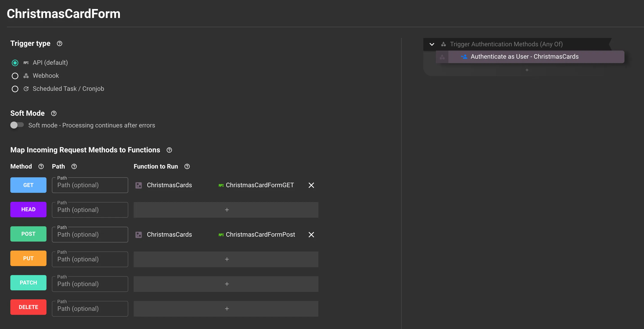The height and width of the screenshot is (329, 644).
Task: Click help icon beside Soft Mode heading
Action: [54, 113]
